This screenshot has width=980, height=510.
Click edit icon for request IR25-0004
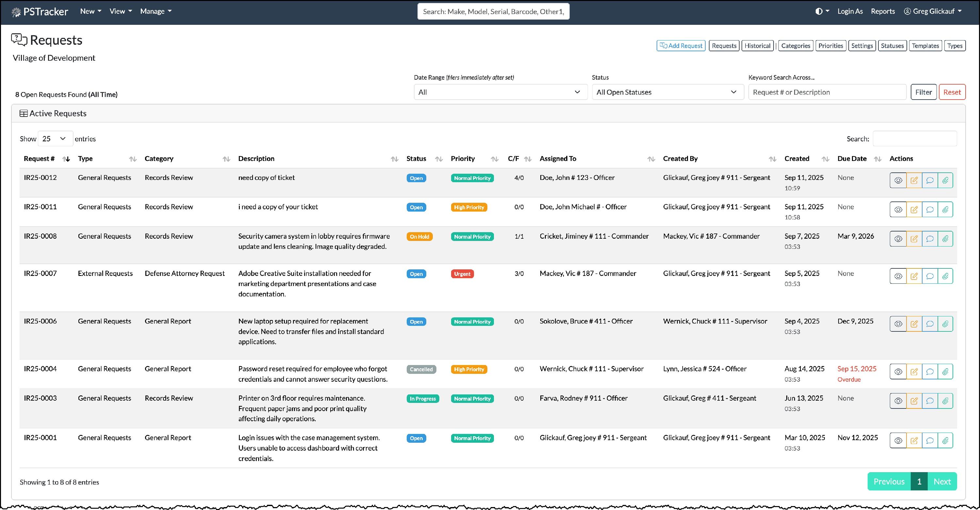tap(914, 372)
